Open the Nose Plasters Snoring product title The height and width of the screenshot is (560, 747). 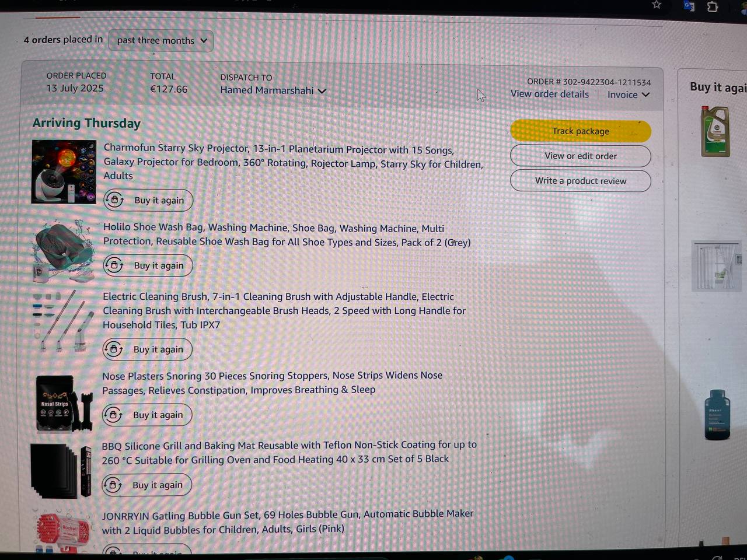[273, 383]
